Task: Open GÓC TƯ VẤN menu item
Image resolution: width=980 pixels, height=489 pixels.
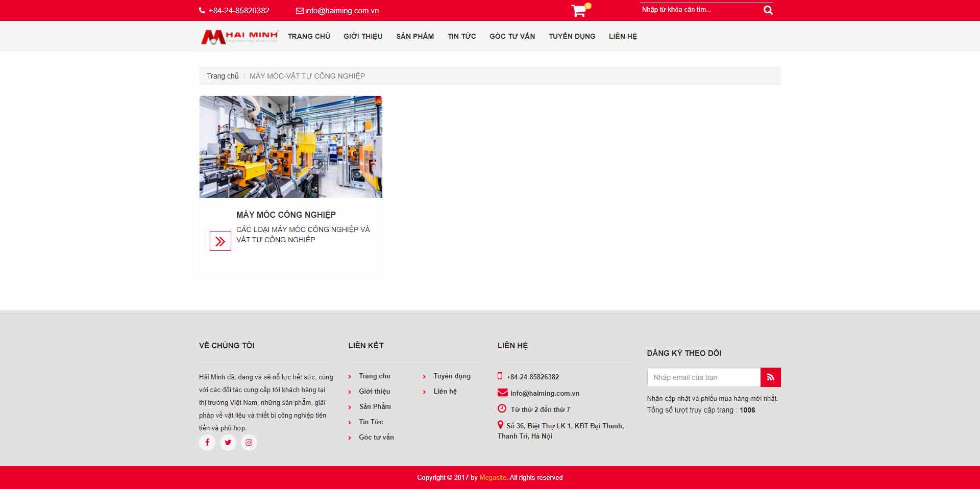Action: coord(512,36)
